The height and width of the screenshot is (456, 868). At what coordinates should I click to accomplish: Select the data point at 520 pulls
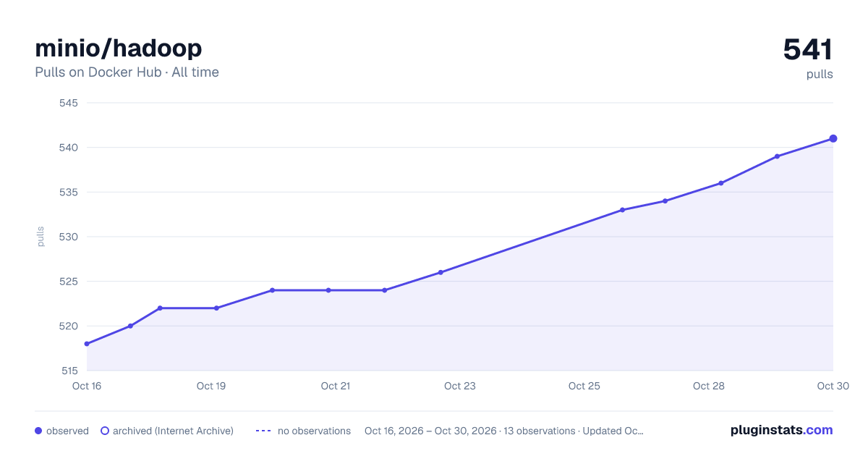130,326
